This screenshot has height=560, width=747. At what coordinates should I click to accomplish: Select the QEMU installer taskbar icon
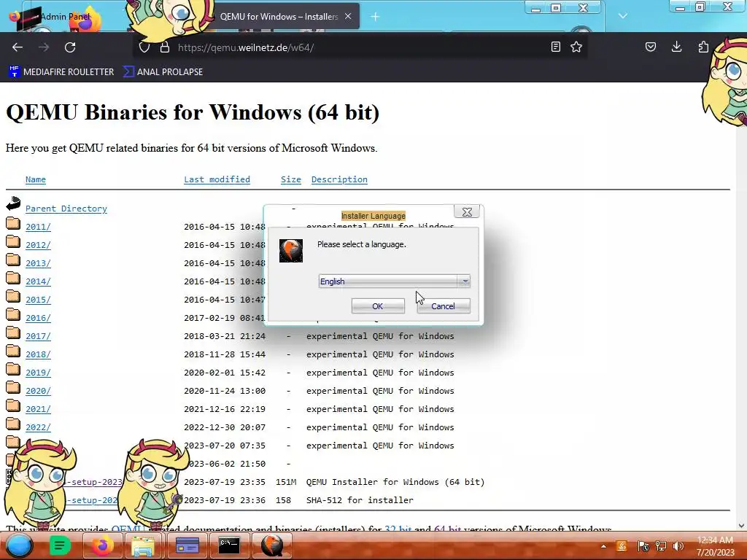pos(272,545)
